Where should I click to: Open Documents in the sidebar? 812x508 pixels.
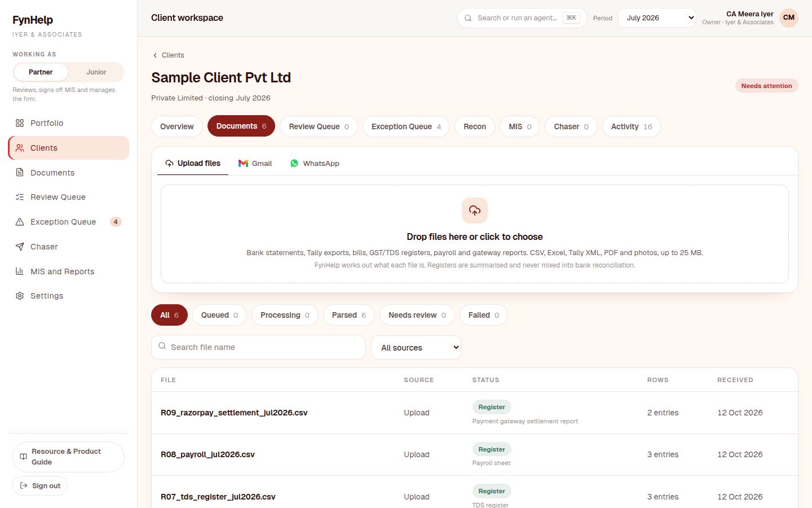(x=68, y=173)
